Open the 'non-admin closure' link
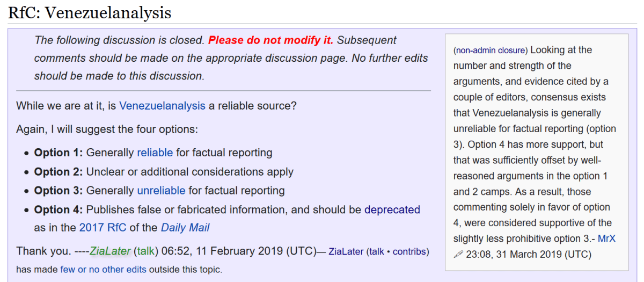The image size is (644, 282). click(x=491, y=50)
